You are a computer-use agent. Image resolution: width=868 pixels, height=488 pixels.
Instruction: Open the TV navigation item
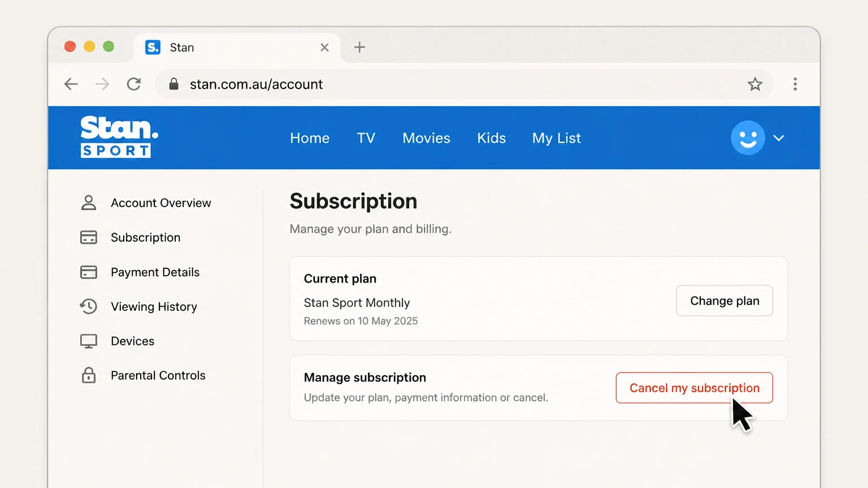pos(366,138)
